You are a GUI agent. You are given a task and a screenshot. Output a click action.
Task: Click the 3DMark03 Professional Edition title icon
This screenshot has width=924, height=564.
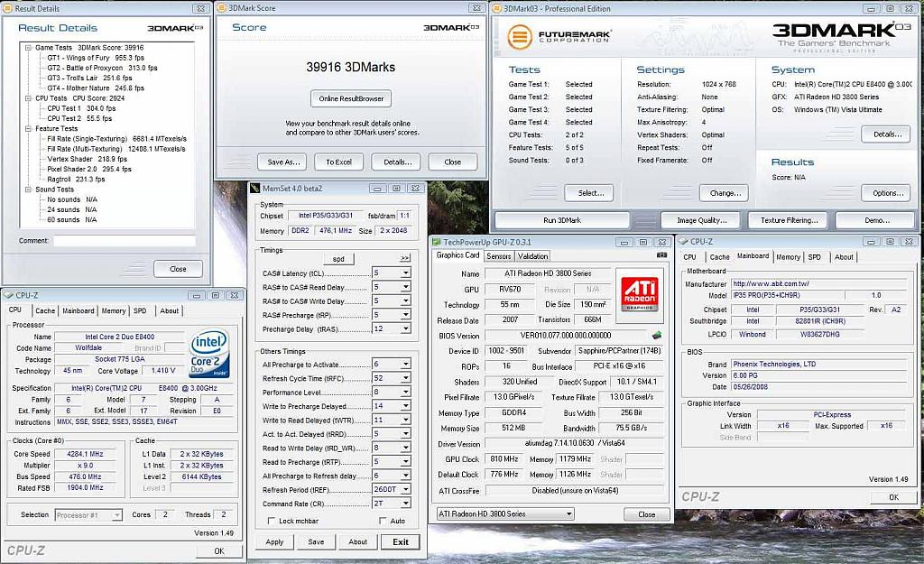point(497,8)
